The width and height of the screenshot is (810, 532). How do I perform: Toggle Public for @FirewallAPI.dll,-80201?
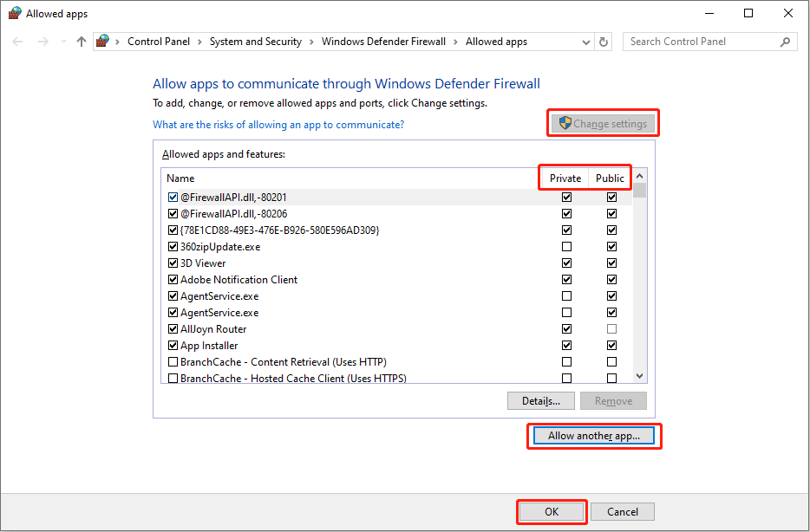[x=611, y=197]
